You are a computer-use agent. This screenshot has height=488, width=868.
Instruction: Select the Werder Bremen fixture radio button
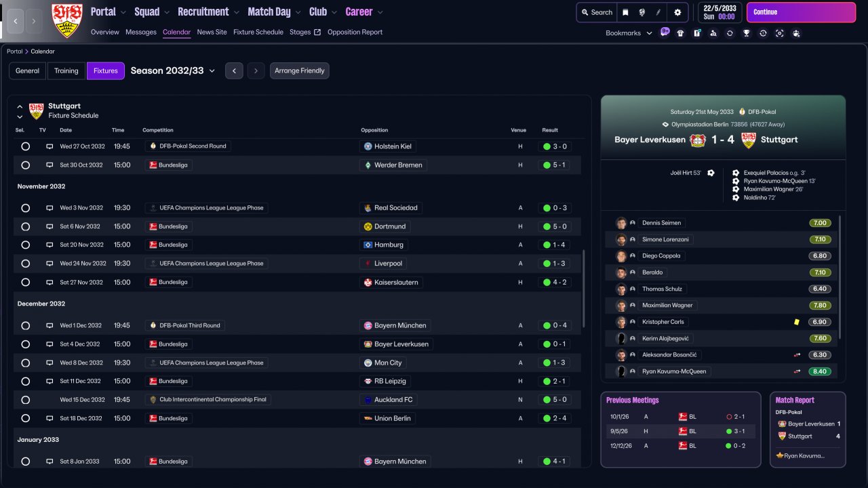(x=25, y=165)
